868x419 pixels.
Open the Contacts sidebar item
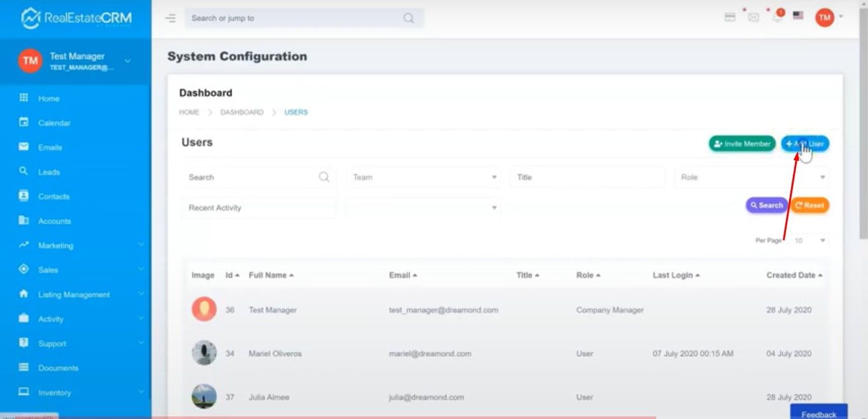coord(53,196)
